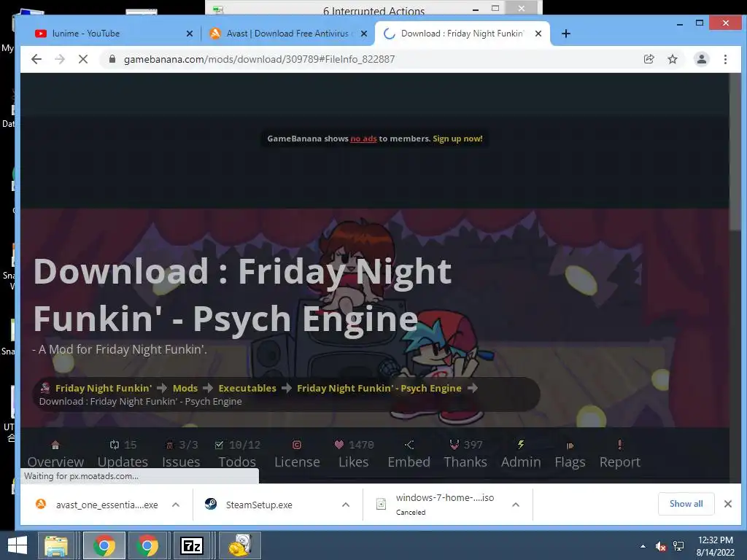
Task: Open the Embed tab
Action: [x=409, y=455]
